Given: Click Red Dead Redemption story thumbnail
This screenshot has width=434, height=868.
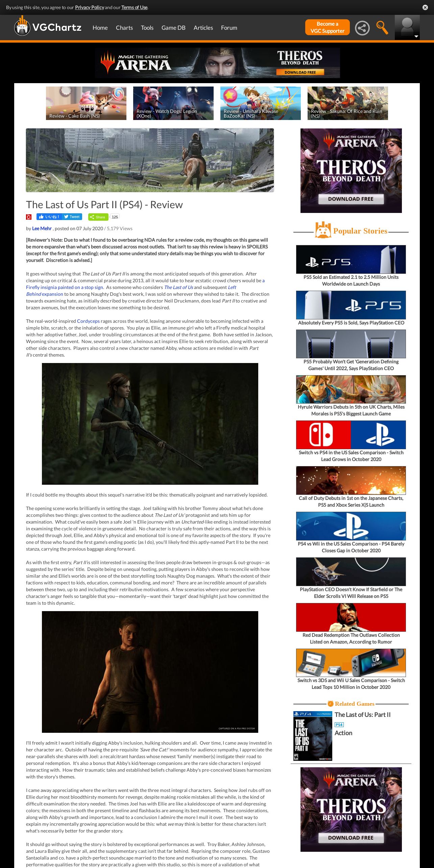Looking at the screenshot, I should 351,617.
